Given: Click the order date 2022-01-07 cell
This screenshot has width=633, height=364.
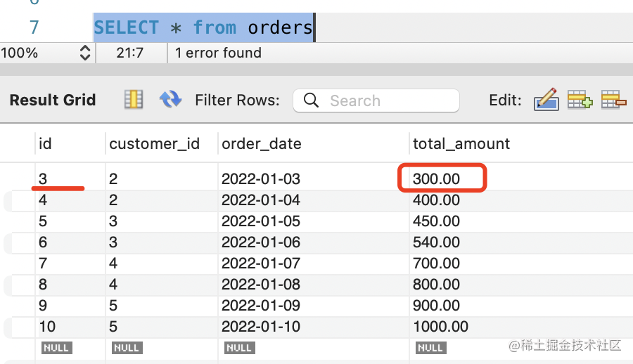Looking at the screenshot, I should (261, 264).
